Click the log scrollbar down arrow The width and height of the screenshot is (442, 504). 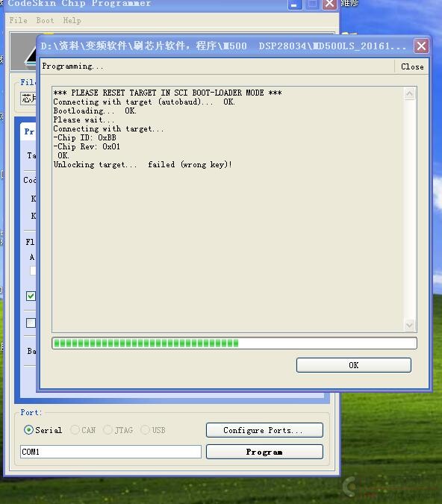[x=410, y=325]
